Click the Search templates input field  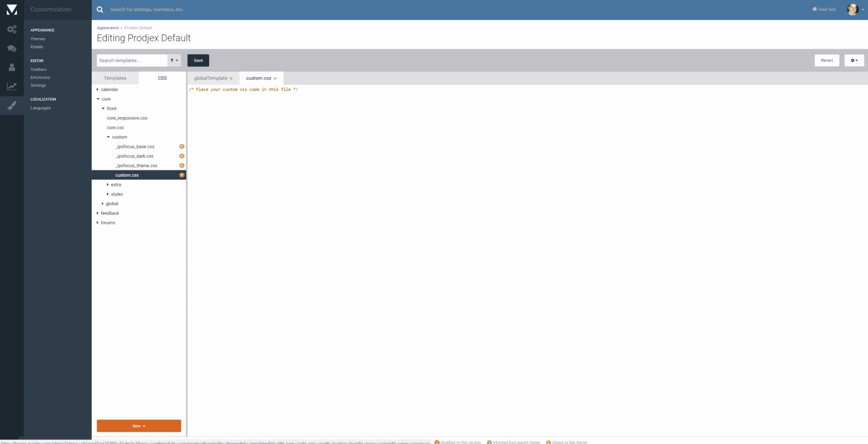coord(132,61)
